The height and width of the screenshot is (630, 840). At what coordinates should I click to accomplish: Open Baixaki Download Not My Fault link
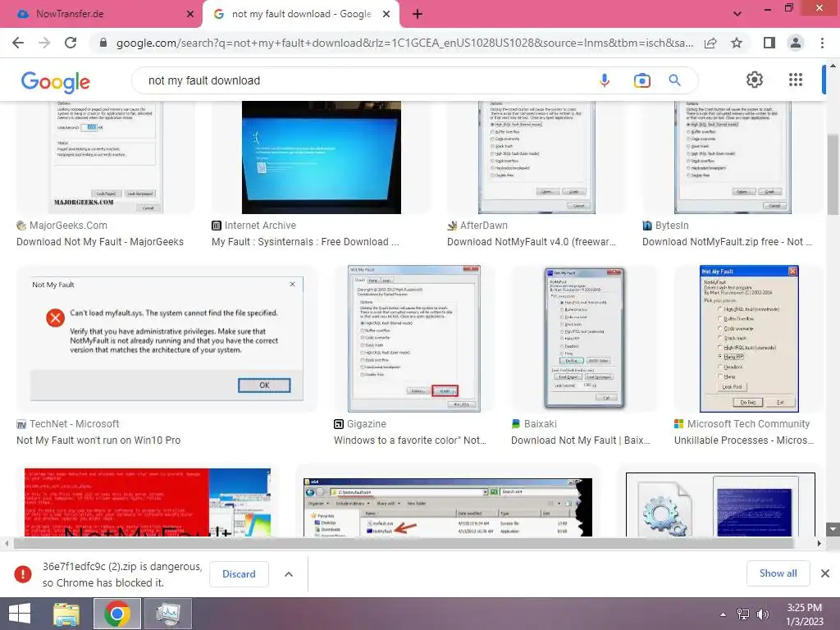coord(580,441)
